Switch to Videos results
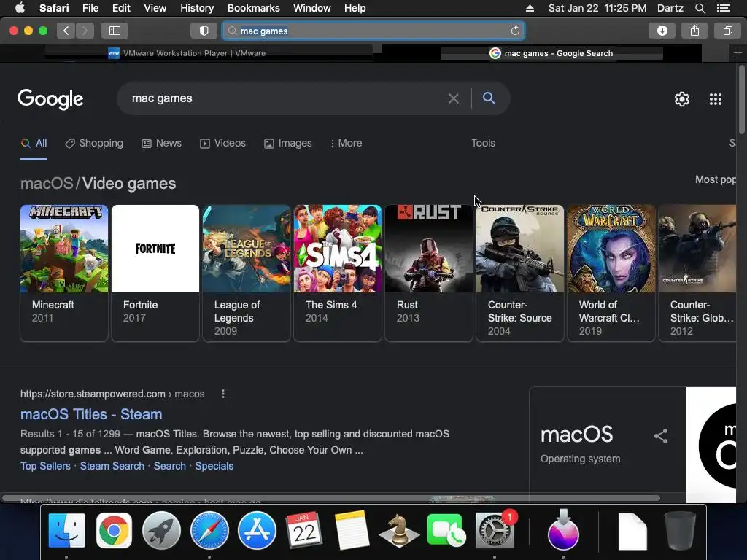Image resolution: width=747 pixels, height=560 pixels. (223, 143)
